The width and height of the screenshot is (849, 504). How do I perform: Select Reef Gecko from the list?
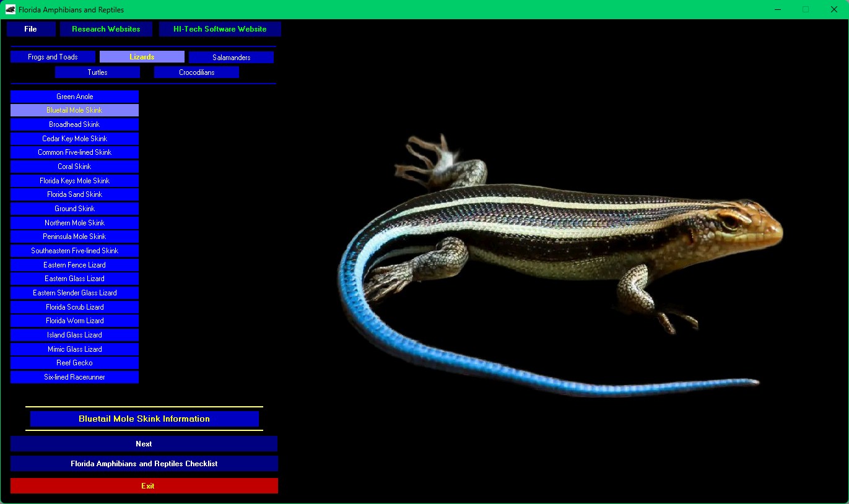click(74, 363)
